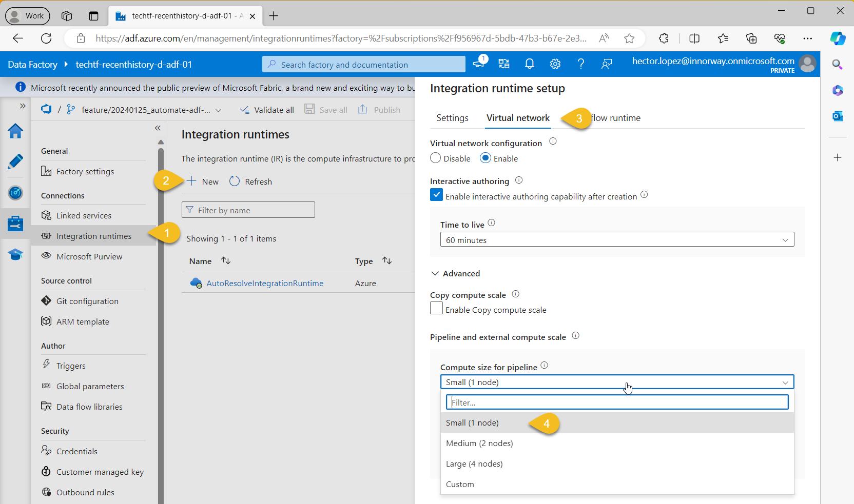Click New to add an integration runtime

[x=203, y=182]
